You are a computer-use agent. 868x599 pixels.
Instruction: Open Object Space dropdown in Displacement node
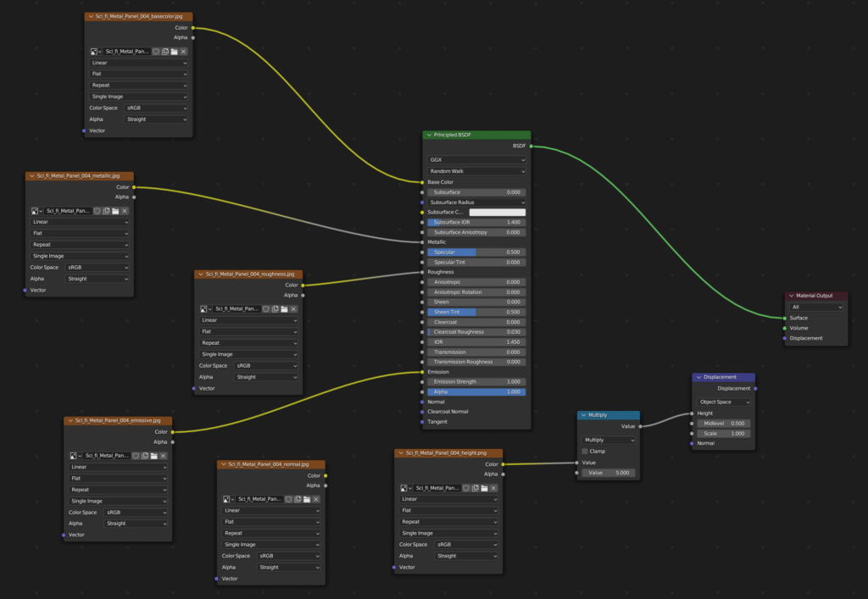click(x=723, y=402)
